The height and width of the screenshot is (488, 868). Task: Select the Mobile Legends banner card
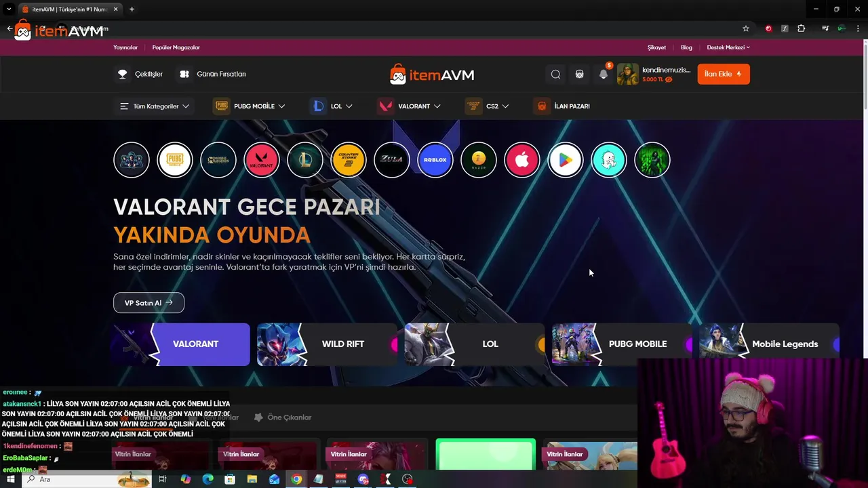click(x=770, y=344)
